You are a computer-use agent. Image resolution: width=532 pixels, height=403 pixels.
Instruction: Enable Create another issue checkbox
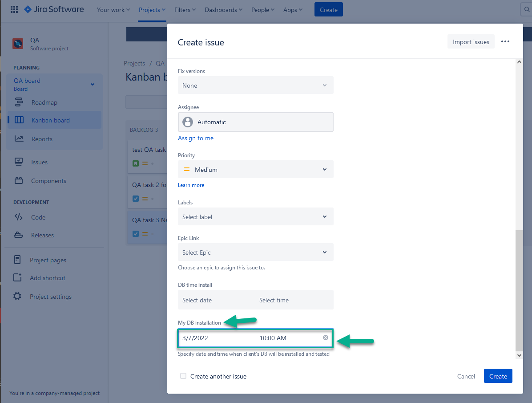183,376
